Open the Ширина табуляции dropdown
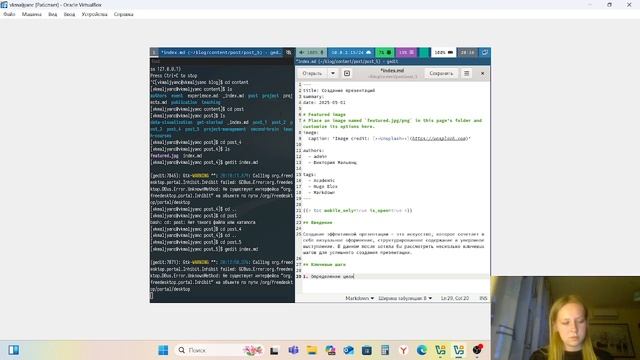 coord(405,298)
